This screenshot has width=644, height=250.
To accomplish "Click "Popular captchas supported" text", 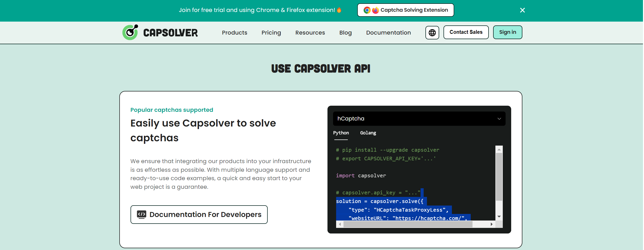I will pyautogui.click(x=172, y=110).
